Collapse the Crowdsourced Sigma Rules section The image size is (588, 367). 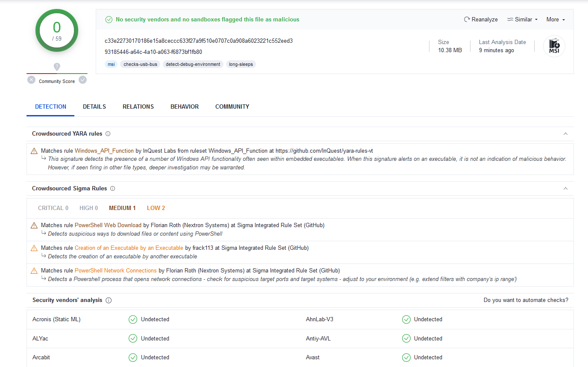click(x=565, y=188)
